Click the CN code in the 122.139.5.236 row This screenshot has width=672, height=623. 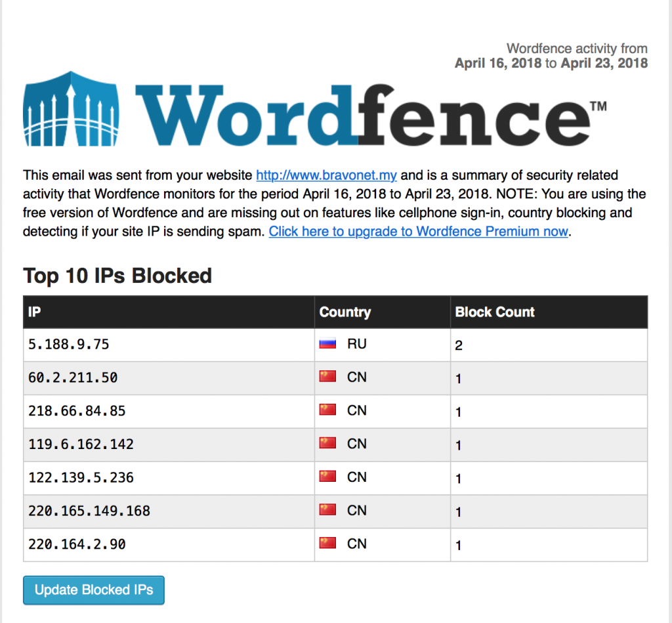tap(356, 477)
